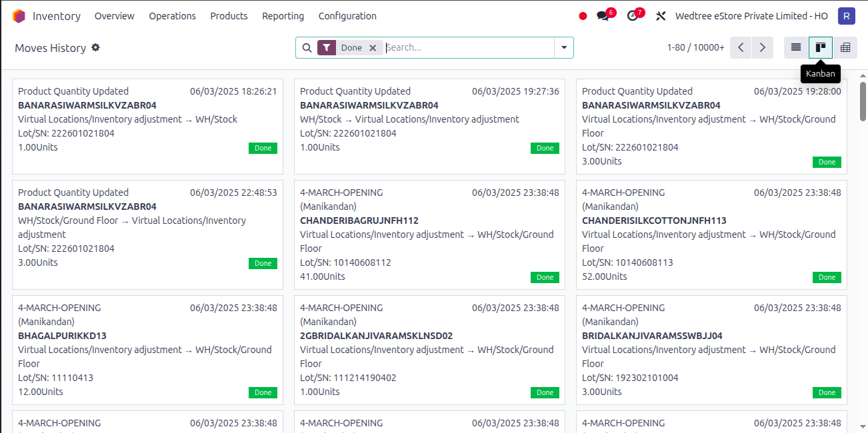Open card dated 06/03/2025 19:28:00

(x=711, y=127)
